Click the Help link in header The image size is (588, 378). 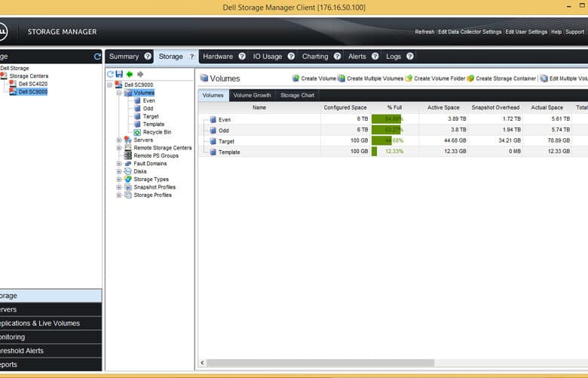[x=556, y=32]
